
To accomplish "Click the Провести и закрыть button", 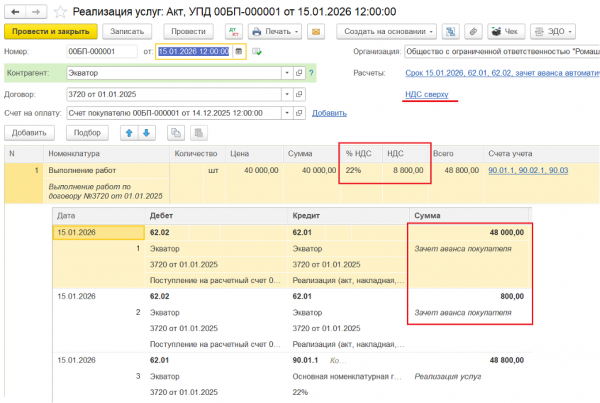I will 48,32.
